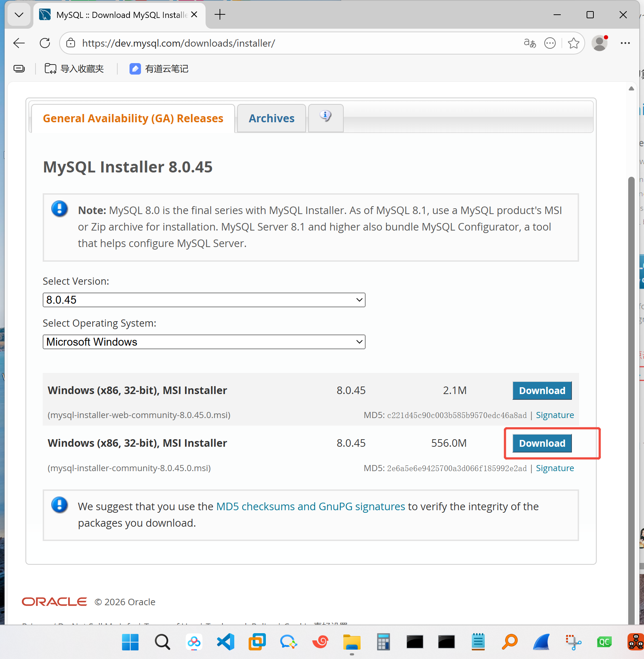
Task: Open the red swirl taskbar app
Action: 320,642
